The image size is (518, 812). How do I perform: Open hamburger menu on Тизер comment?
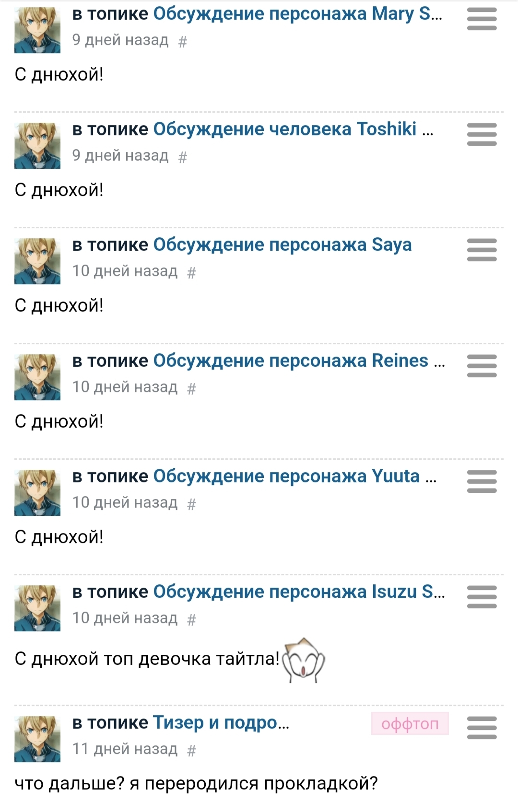click(482, 728)
